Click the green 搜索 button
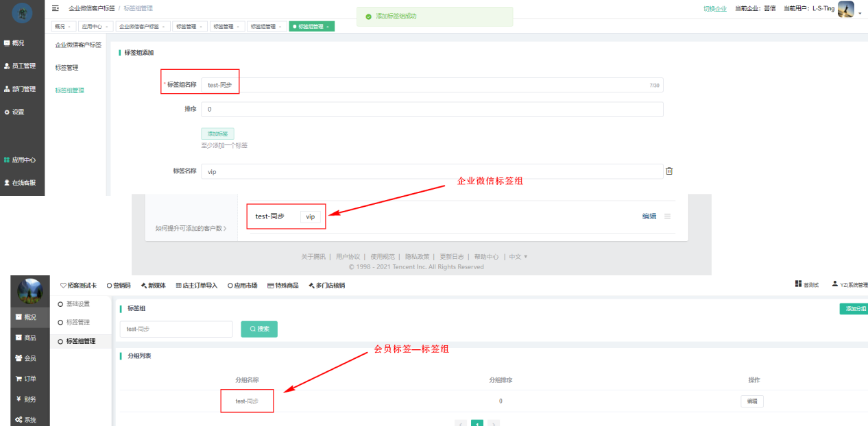This screenshot has width=868, height=426. (x=259, y=329)
